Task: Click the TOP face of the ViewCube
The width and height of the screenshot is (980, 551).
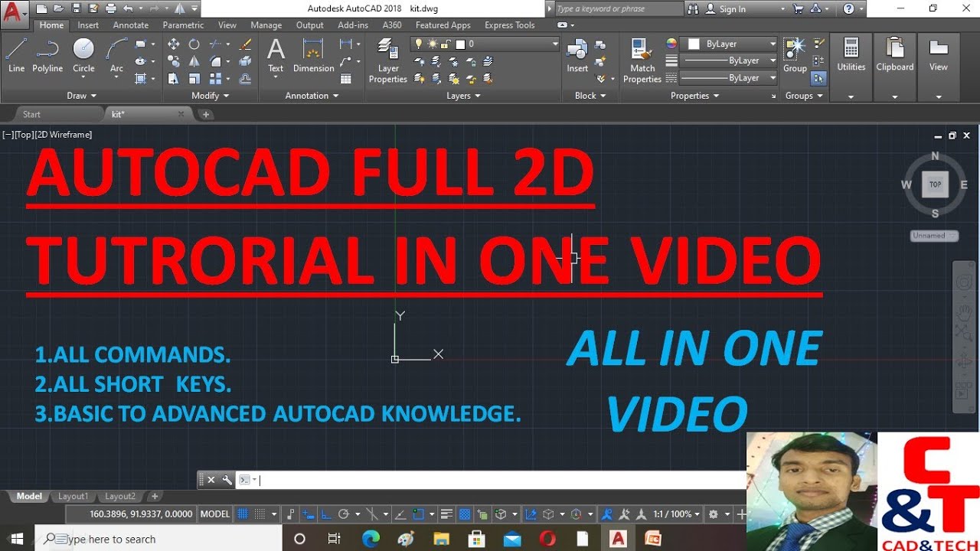Action: click(935, 184)
